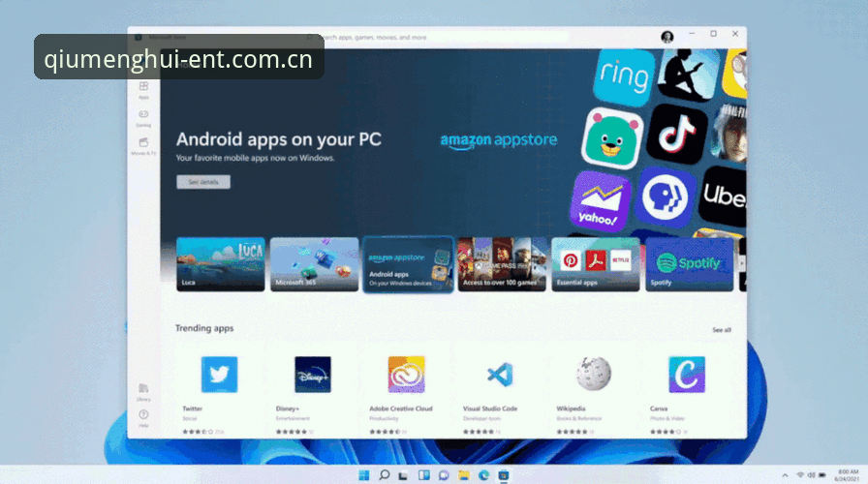The width and height of the screenshot is (868, 484).
Task: Click the See details button
Action: (x=203, y=182)
